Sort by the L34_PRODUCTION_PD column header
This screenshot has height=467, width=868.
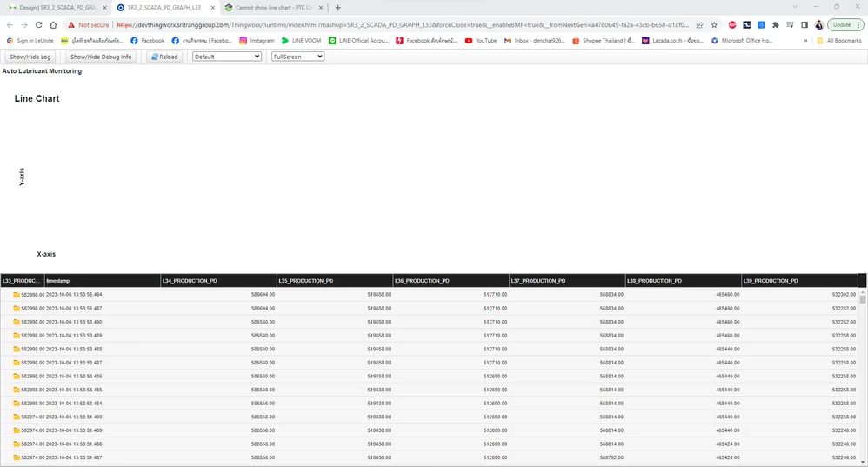218,281
